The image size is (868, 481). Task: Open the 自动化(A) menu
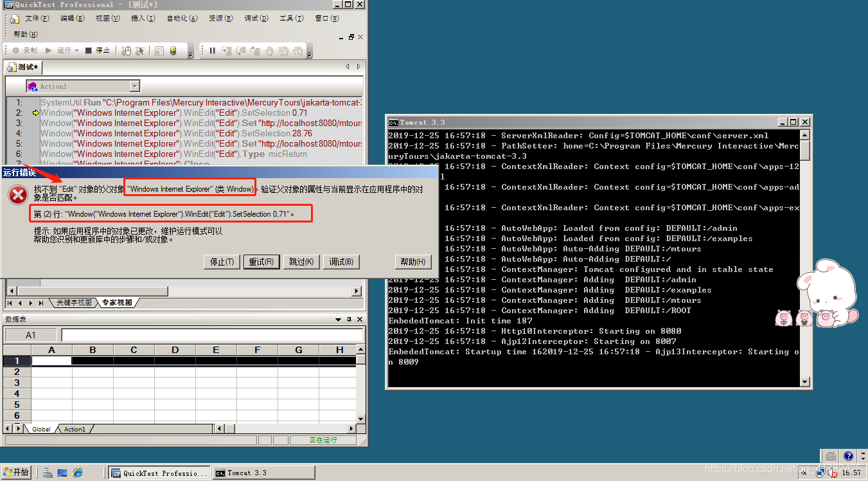182,19
